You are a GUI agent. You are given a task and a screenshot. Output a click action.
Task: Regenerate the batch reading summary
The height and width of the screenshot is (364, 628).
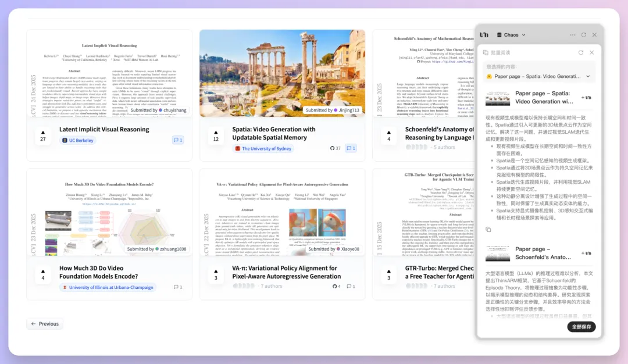(x=580, y=52)
